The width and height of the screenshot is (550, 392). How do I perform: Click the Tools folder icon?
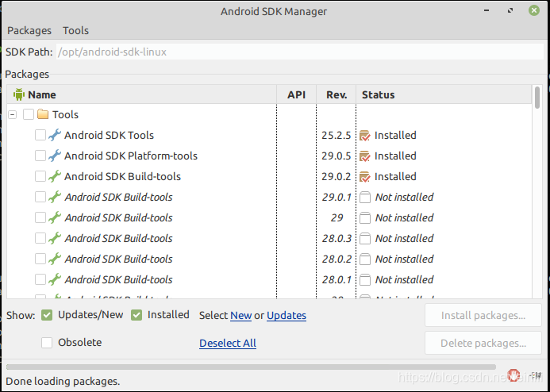(x=43, y=114)
